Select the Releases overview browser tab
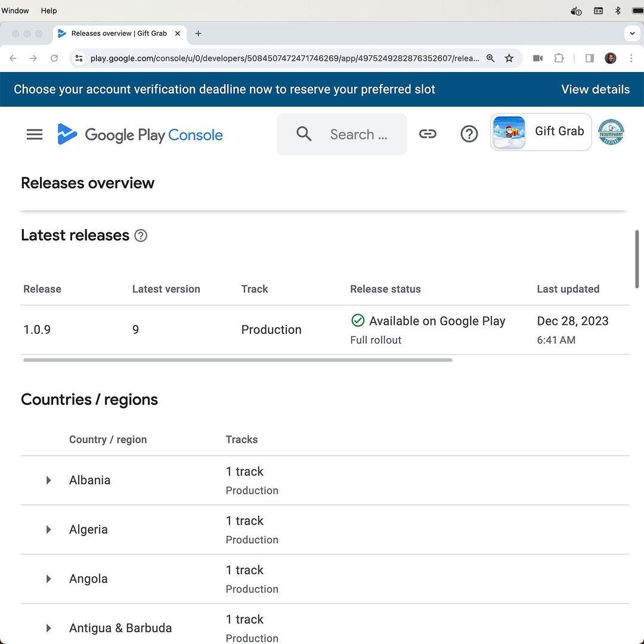This screenshot has width=644, height=644. tap(118, 33)
